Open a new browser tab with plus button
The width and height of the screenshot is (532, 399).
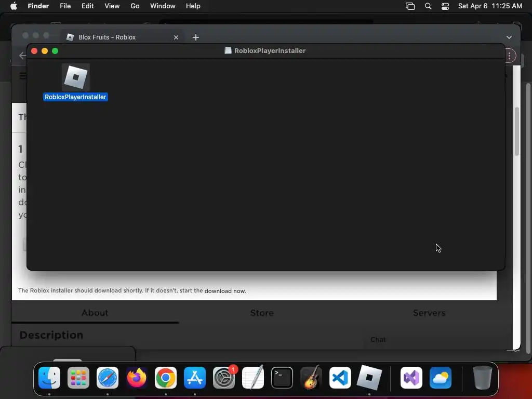click(x=196, y=37)
